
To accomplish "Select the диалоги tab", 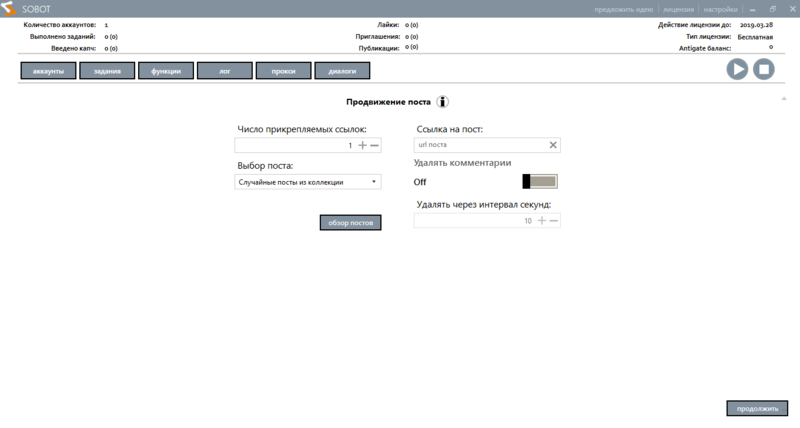I will tap(342, 71).
